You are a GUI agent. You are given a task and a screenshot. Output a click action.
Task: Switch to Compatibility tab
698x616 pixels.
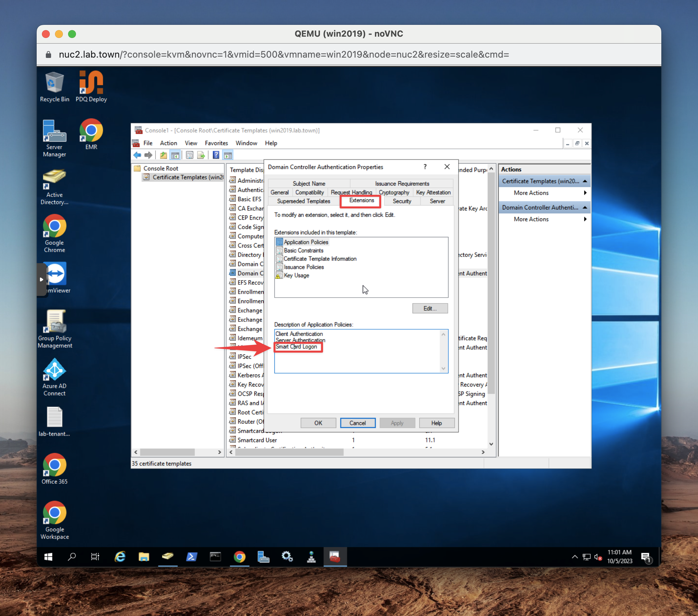click(309, 192)
